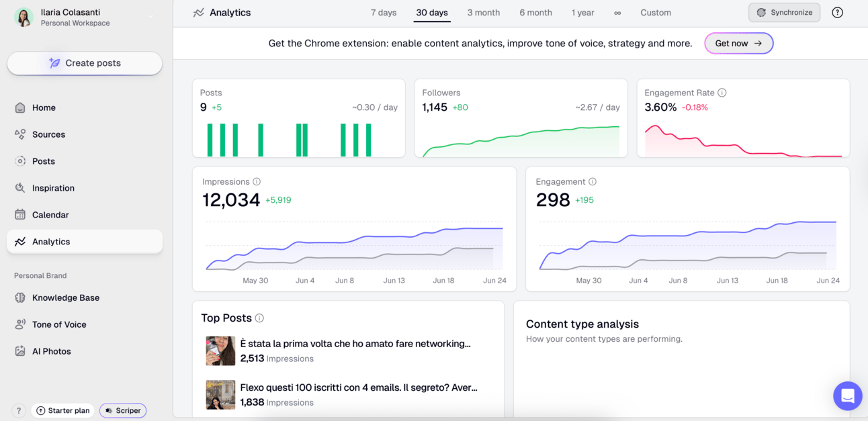Click the Synchronize spinner icon

point(761,13)
